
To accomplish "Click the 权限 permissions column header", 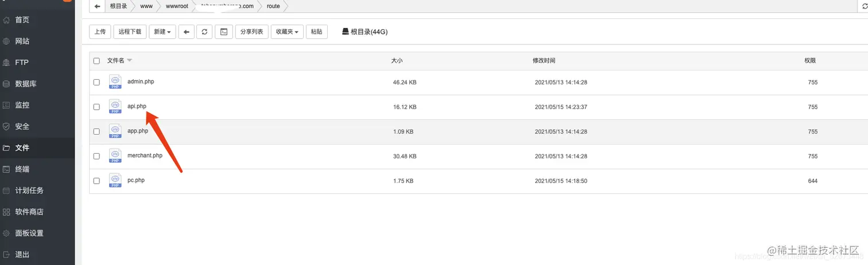I will 810,60.
